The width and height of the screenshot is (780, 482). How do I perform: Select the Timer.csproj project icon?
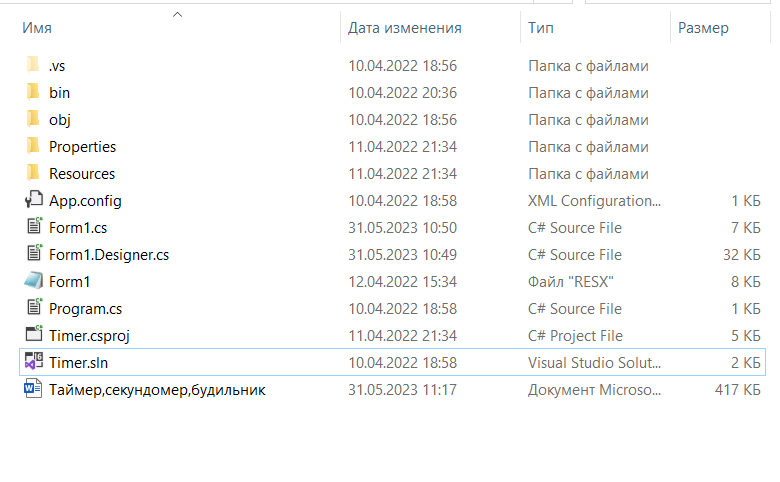pos(33,335)
